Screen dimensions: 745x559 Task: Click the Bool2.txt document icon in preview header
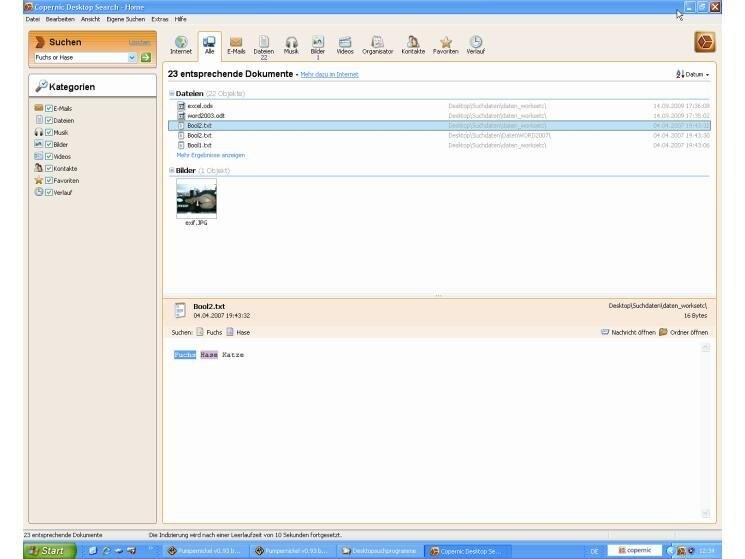180,311
